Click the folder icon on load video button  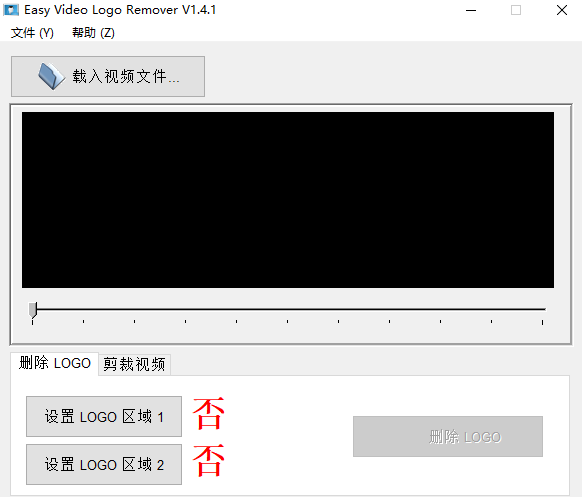52,76
